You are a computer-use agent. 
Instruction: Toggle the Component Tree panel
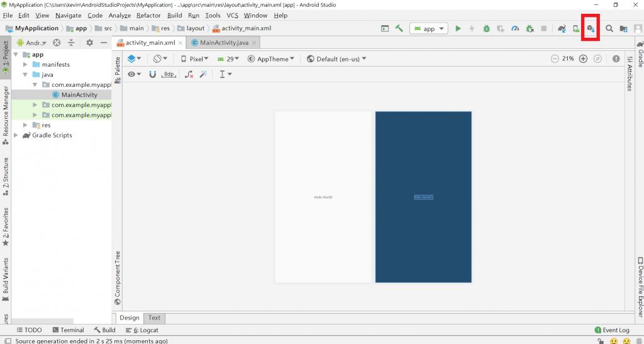pyautogui.click(x=117, y=278)
